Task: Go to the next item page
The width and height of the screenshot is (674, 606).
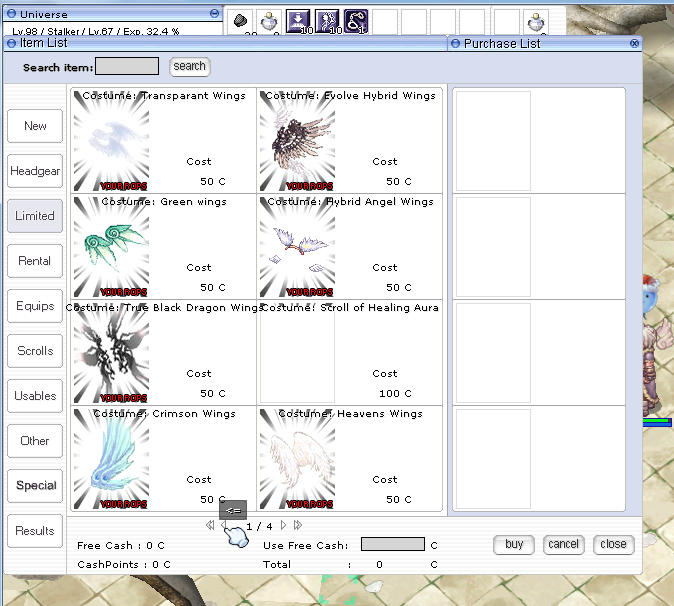Action: pyautogui.click(x=283, y=525)
